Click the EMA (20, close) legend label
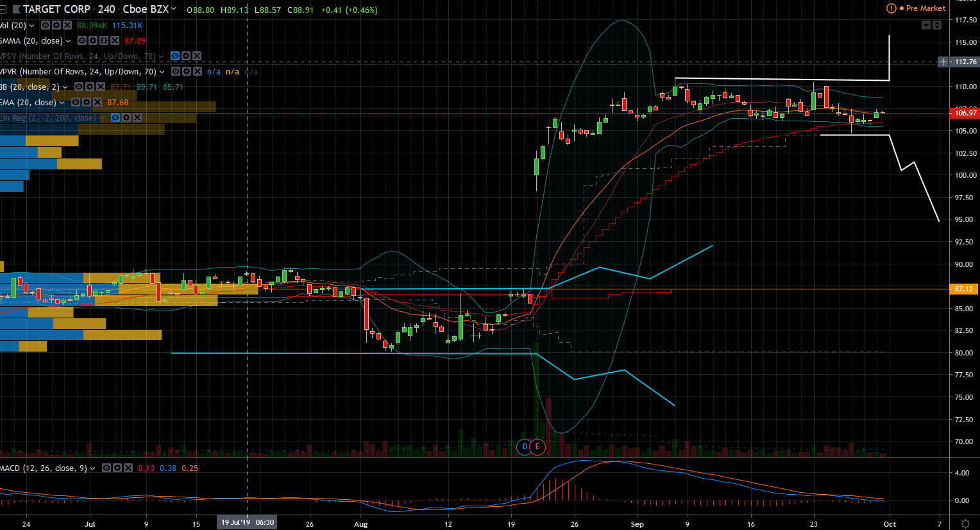The height and width of the screenshot is (530, 980). pyautogui.click(x=28, y=103)
